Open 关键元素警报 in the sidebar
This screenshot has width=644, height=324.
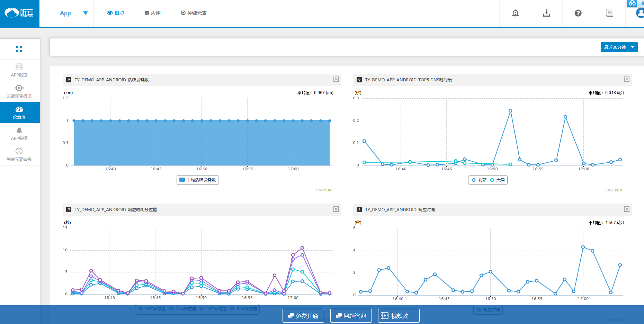(x=19, y=155)
